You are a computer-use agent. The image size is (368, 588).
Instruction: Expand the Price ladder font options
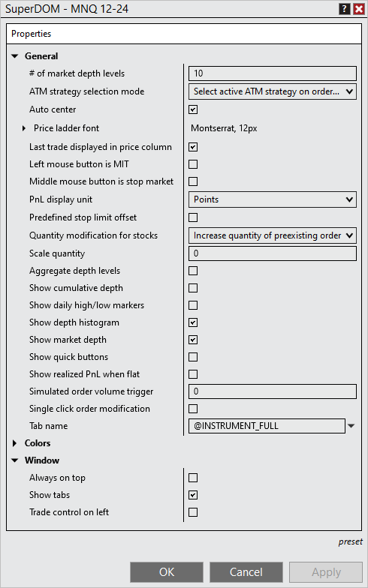(24, 128)
